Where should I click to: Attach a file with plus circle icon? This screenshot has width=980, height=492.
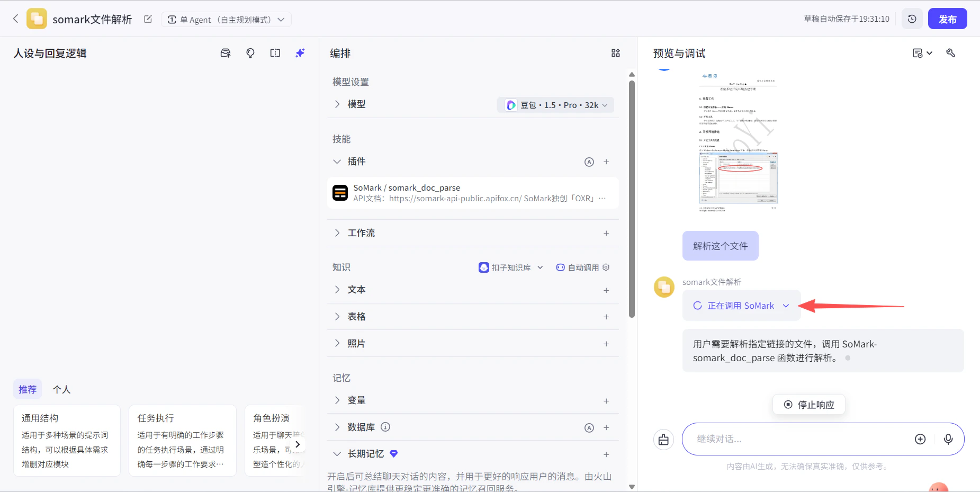pos(920,439)
